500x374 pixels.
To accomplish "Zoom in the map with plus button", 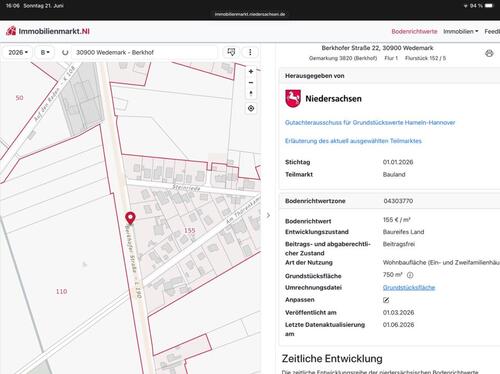I will tap(251, 71).
